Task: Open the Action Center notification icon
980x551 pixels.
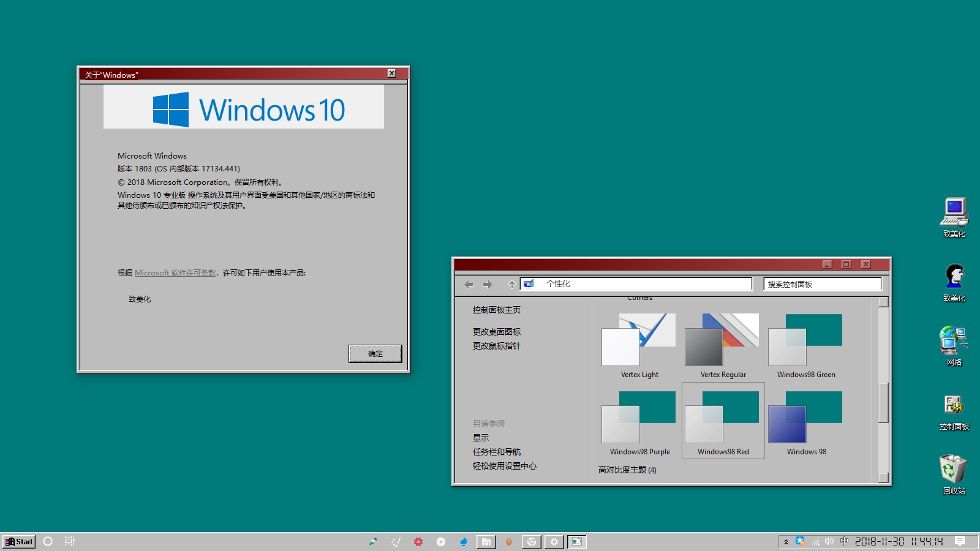Action: pyautogui.click(x=960, y=541)
